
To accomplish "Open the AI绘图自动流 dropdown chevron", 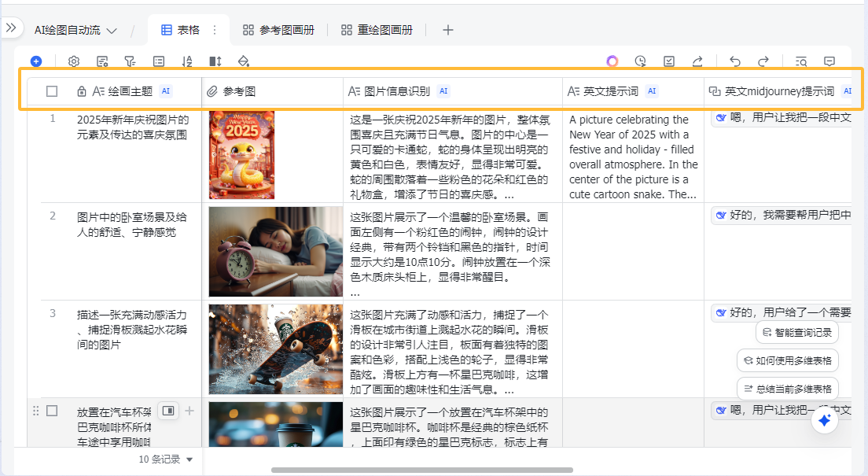I will pyautogui.click(x=112, y=31).
